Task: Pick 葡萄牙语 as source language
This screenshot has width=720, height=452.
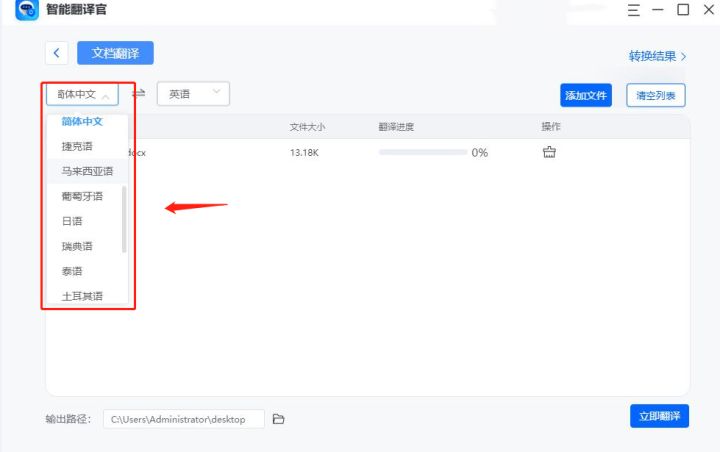Action: (82, 196)
